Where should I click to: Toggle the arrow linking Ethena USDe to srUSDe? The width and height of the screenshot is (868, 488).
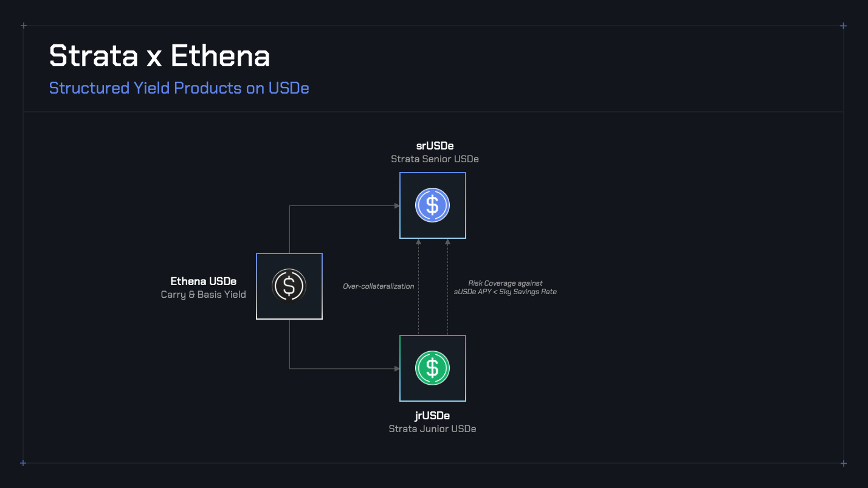click(343, 205)
